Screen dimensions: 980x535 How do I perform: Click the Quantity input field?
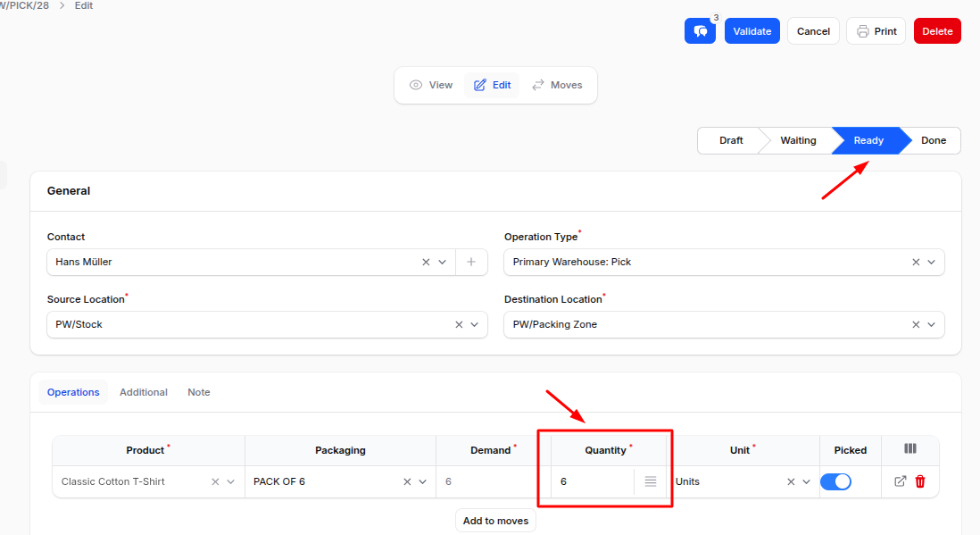593,481
